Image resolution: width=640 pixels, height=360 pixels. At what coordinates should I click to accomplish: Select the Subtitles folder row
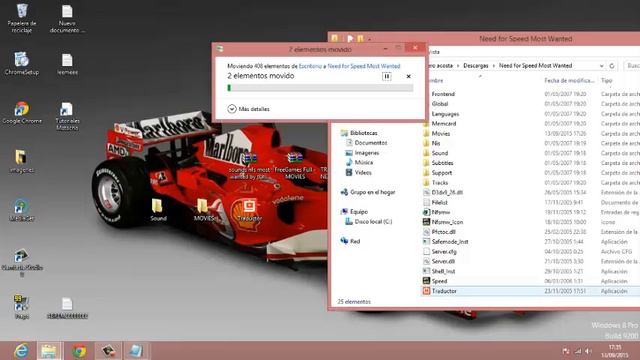point(531,163)
